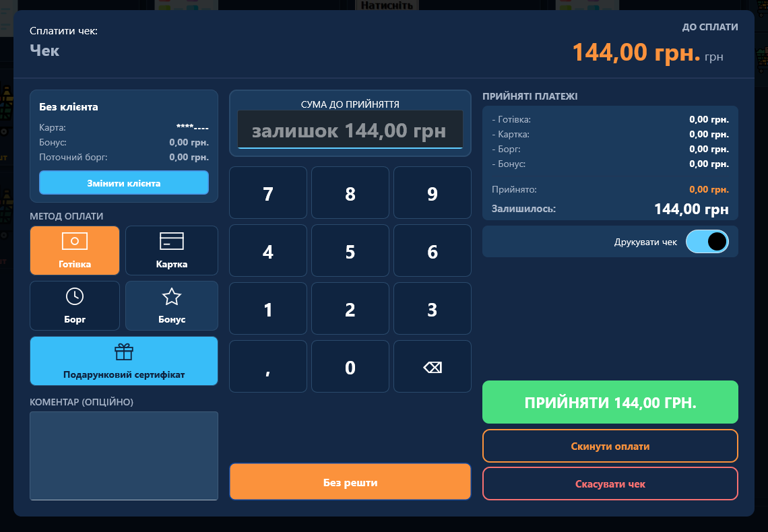Click the Змінити клієнта button
This screenshot has height=532, width=768.
(124, 183)
